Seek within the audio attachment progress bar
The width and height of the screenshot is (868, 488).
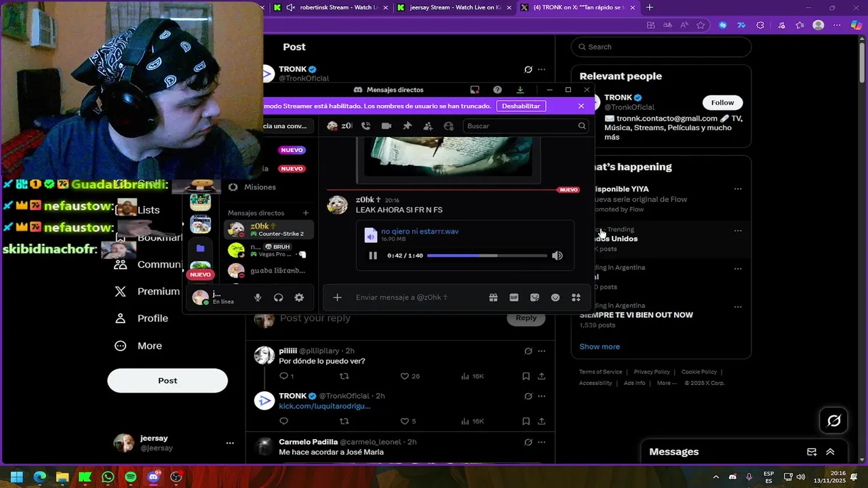coord(487,256)
